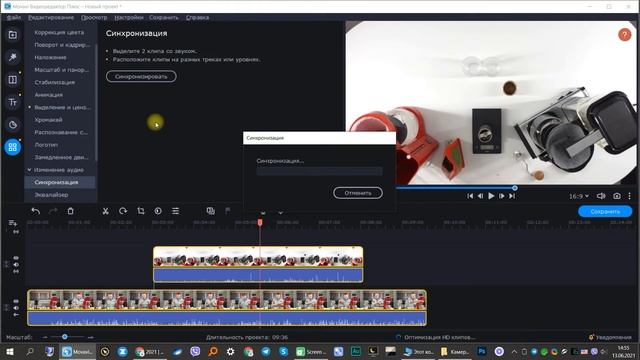Toggle visibility eye of the upper video track
The image size is (640, 360).
[16, 258]
